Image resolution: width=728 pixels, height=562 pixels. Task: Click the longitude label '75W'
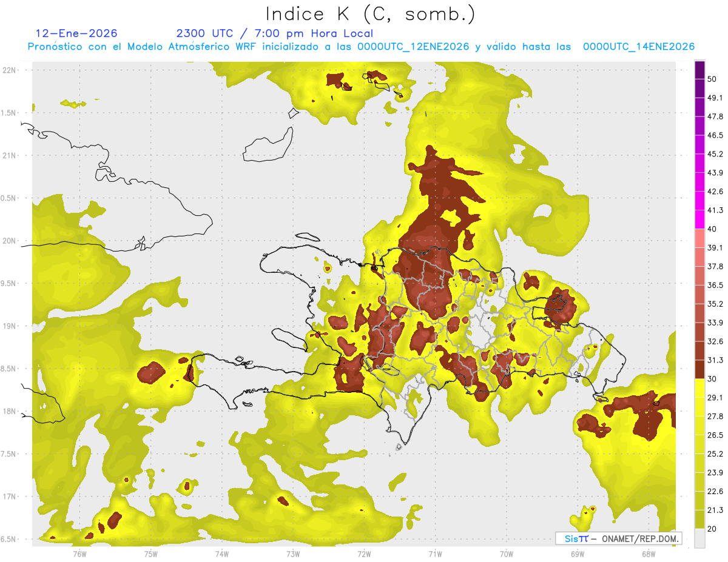tap(150, 554)
